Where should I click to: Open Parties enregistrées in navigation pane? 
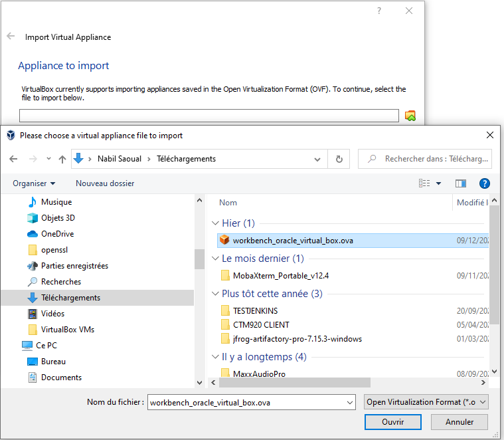tap(74, 266)
